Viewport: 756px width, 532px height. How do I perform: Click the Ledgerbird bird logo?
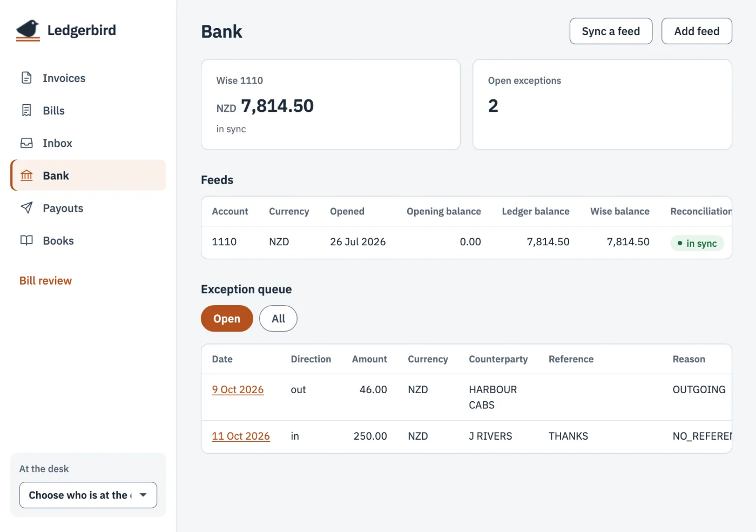[28, 30]
